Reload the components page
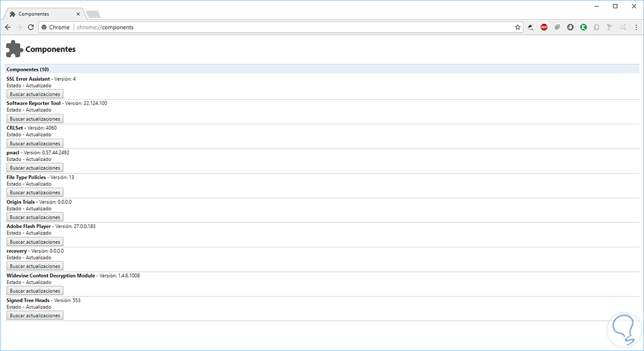 tap(31, 27)
